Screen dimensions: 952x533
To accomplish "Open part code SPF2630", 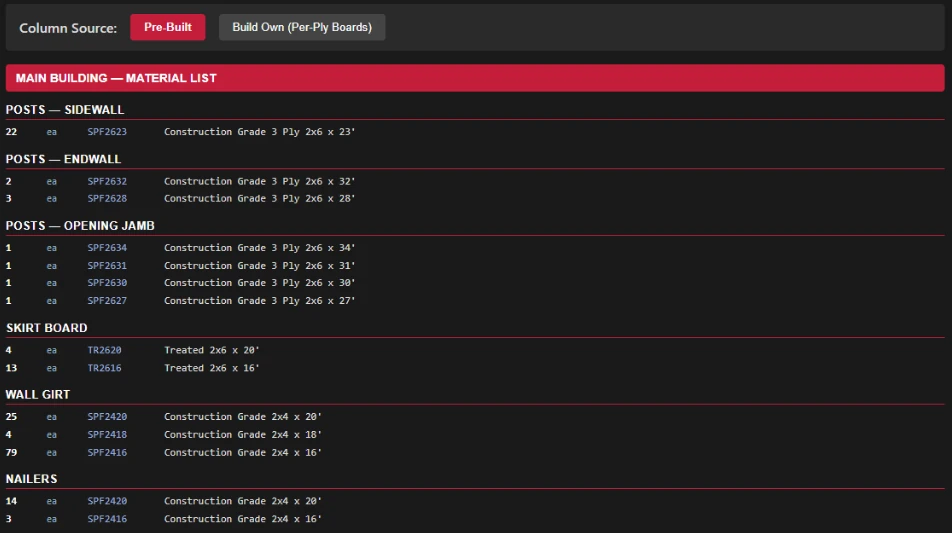I will tap(107, 283).
